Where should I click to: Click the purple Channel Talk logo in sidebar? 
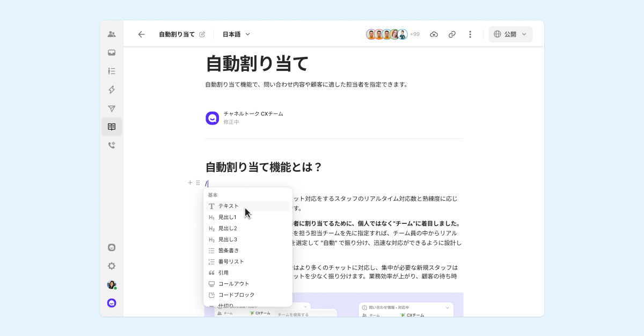112,303
